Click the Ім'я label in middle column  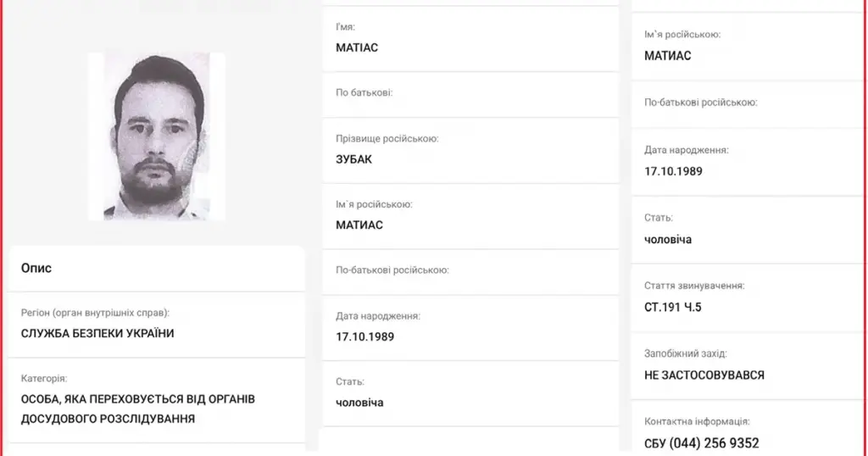coord(345,27)
